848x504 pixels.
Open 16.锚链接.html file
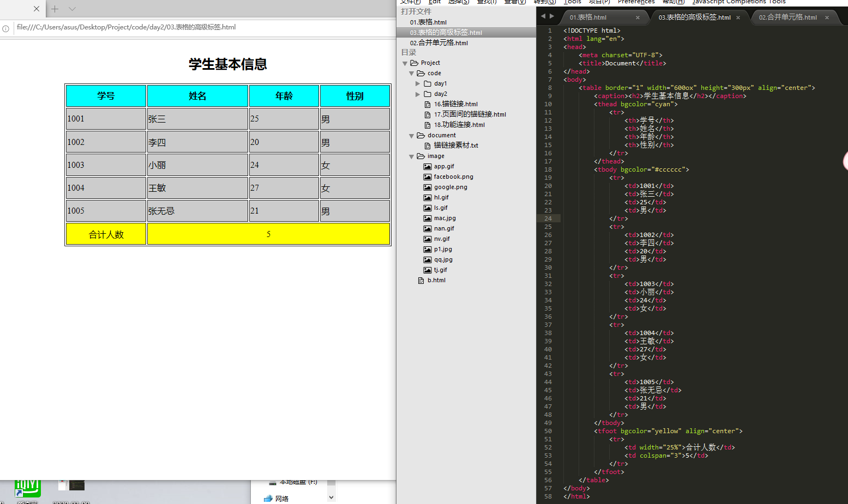tap(456, 104)
